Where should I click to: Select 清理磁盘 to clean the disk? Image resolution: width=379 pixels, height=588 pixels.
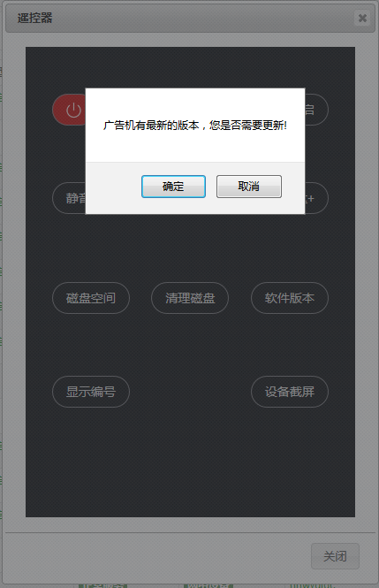click(190, 298)
